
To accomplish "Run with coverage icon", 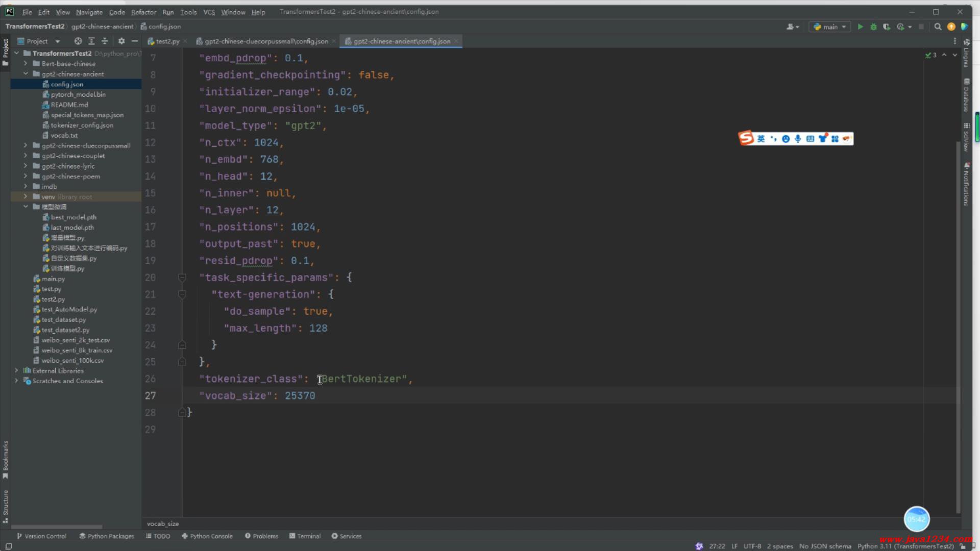I will (887, 27).
